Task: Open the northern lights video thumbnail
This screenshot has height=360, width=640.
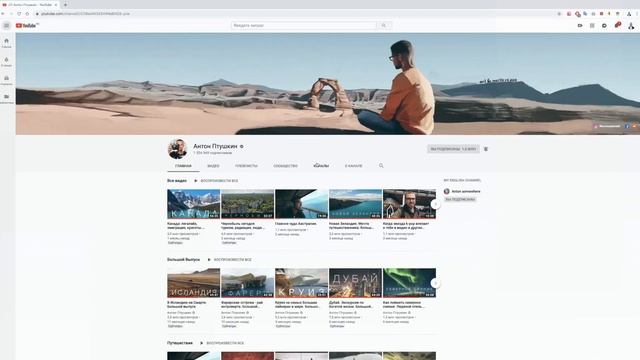Action: click(409, 283)
